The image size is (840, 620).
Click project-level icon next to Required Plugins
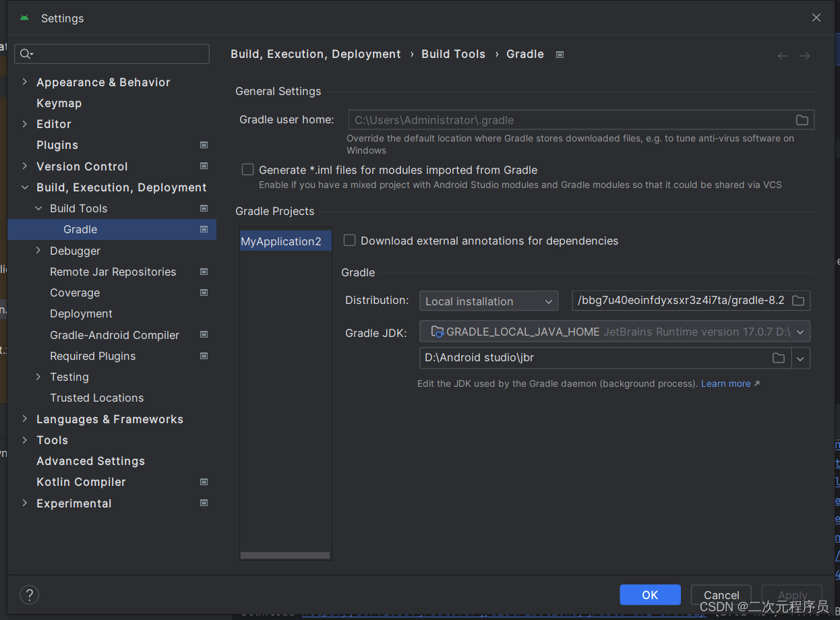tap(204, 356)
